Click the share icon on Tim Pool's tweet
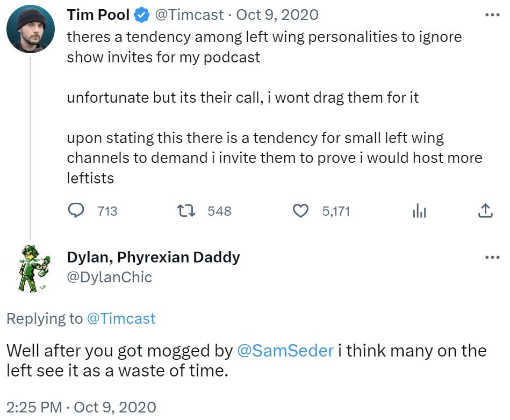This screenshot has width=510, height=420. point(485,211)
